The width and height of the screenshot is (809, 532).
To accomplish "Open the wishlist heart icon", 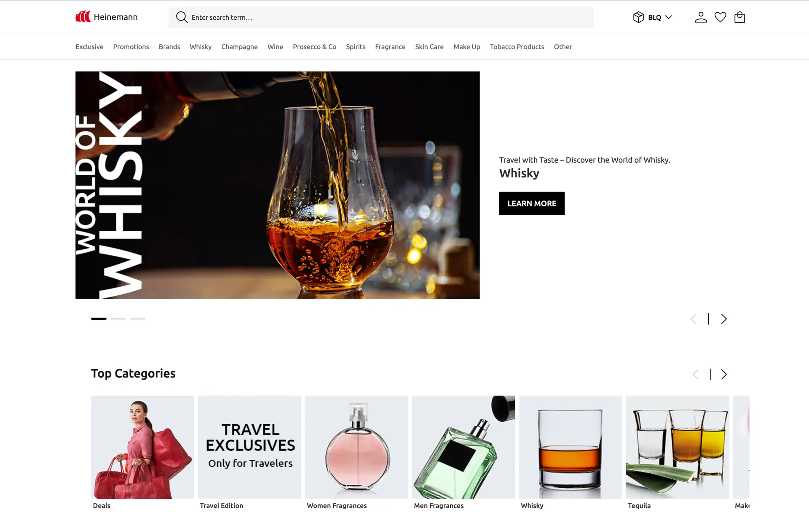I will [720, 17].
